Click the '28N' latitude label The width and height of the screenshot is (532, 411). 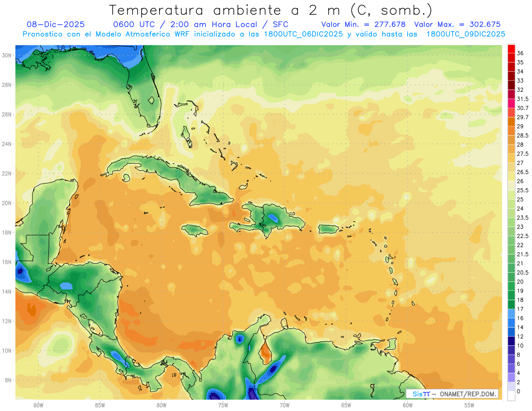pos(7,85)
